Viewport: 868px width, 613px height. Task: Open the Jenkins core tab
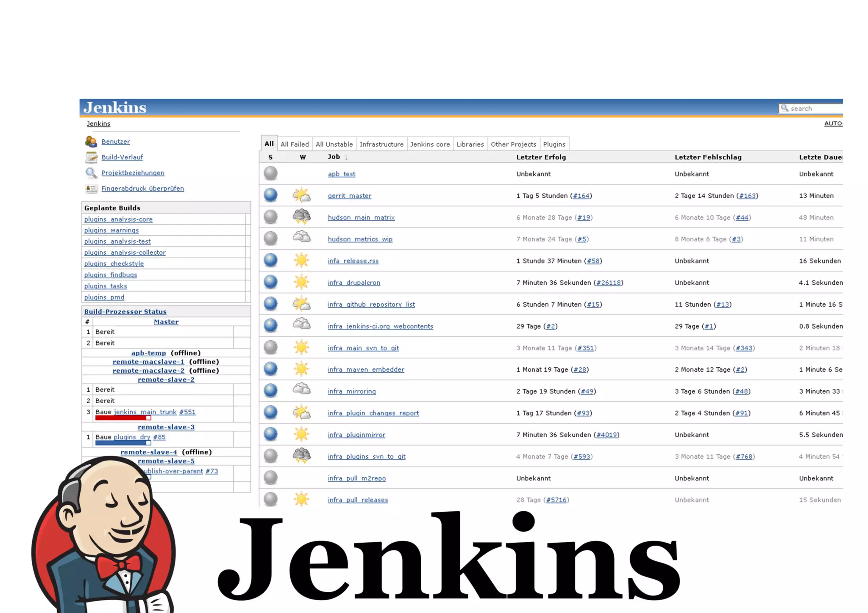point(430,144)
